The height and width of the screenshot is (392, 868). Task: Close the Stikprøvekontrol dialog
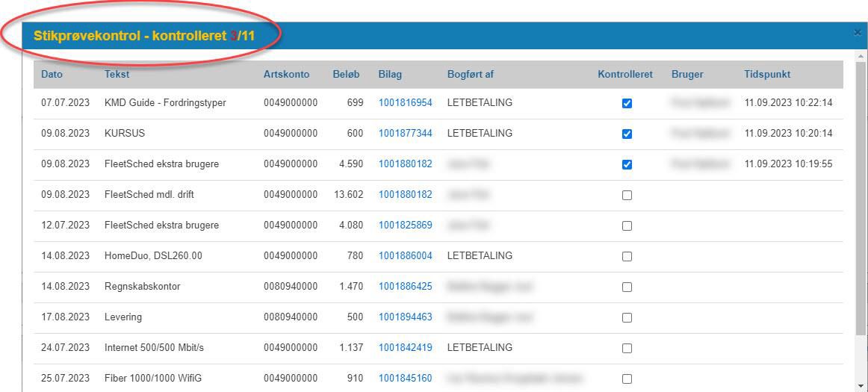857,32
